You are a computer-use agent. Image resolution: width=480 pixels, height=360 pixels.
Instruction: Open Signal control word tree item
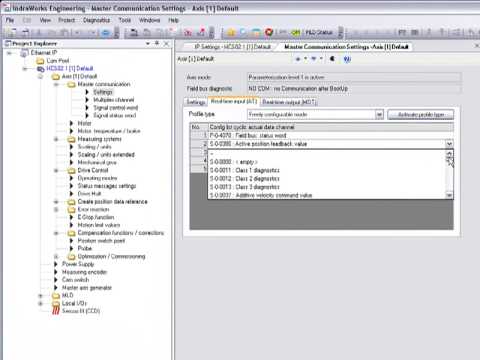(x=115, y=108)
